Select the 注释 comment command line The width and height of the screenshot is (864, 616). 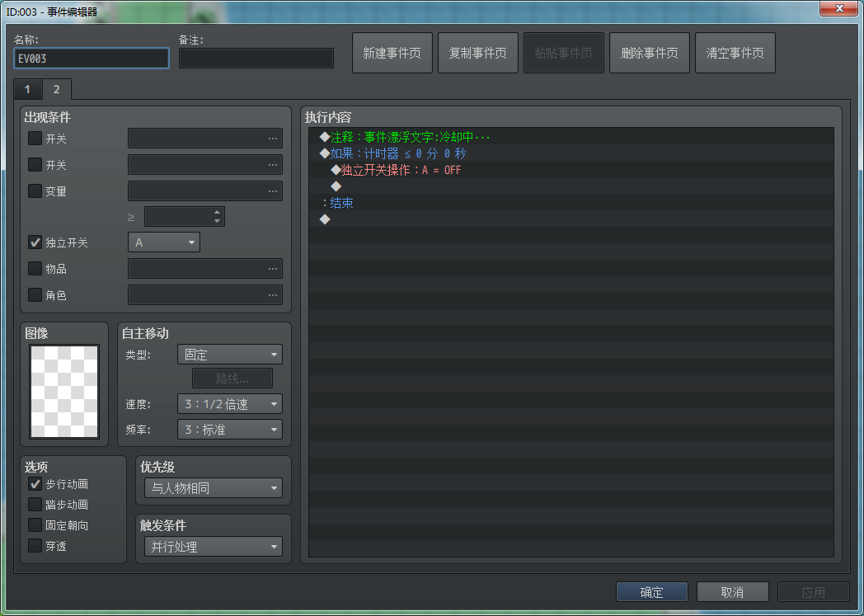[x=571, y=137]
